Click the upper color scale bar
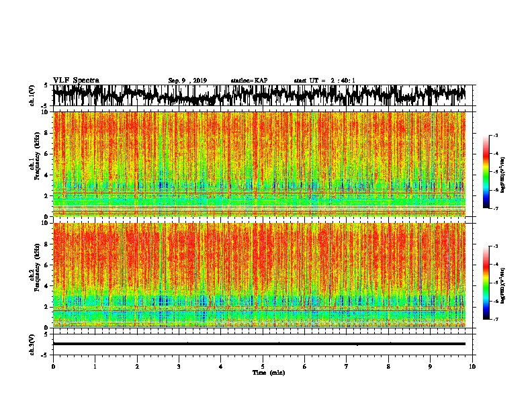 pyautogui.click(x=486, y=172)
